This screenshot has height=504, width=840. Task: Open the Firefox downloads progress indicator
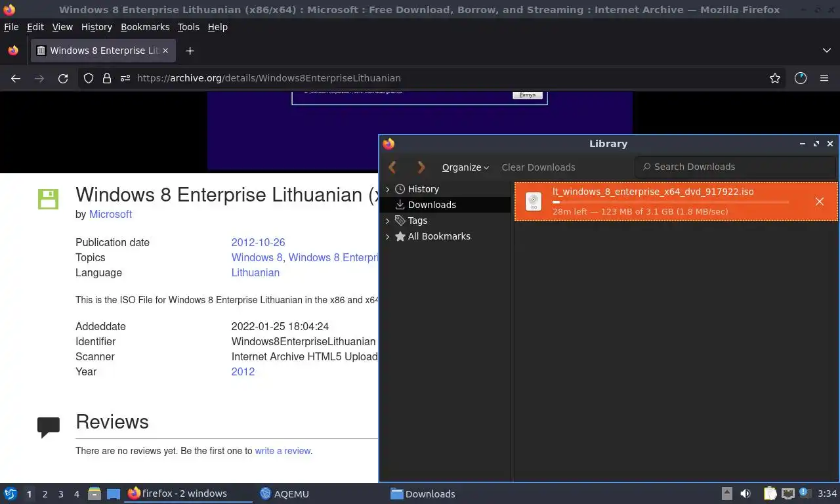800,78
